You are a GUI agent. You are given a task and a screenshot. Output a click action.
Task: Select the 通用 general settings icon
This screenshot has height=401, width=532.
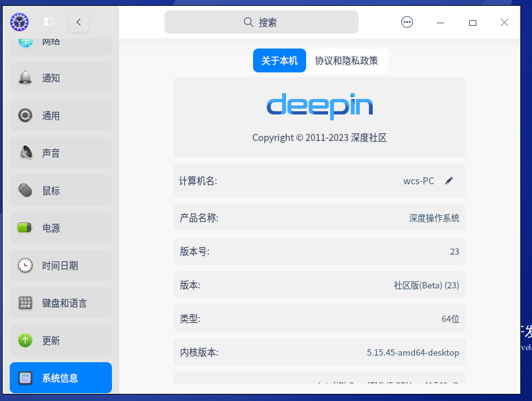tap(60, 114)
